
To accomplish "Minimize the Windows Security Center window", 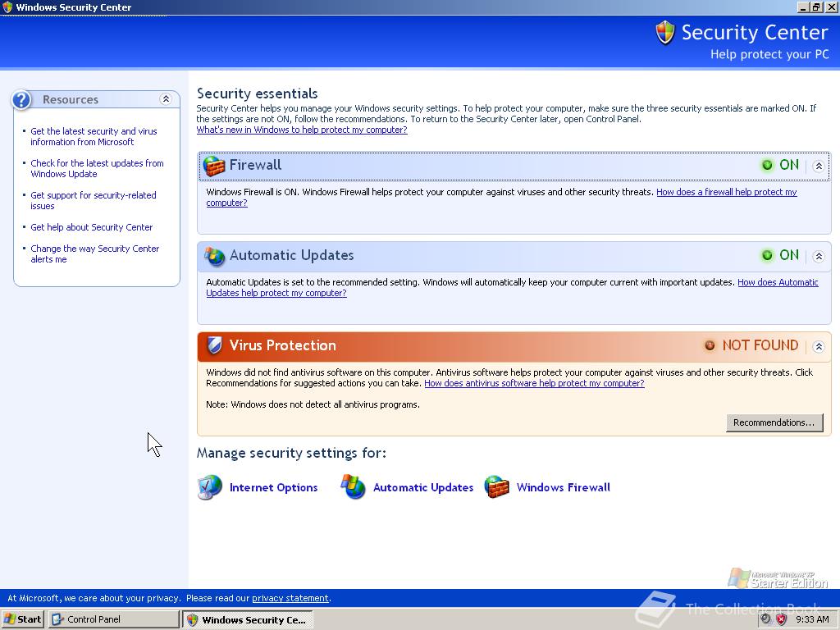I will click(x=802, y=7).
